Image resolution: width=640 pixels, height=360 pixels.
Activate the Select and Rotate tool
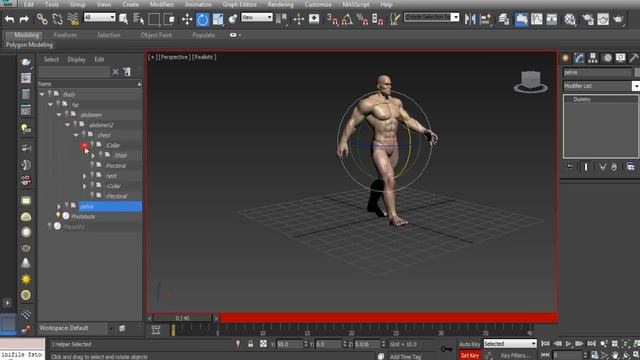(202, 19)
